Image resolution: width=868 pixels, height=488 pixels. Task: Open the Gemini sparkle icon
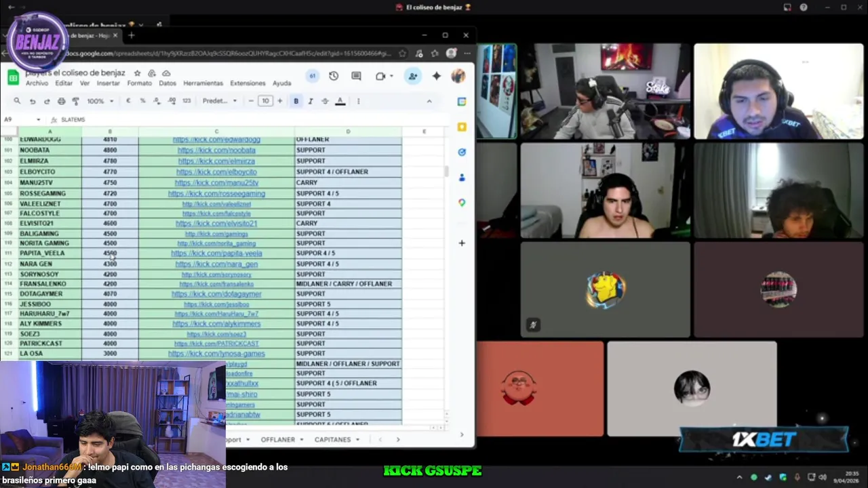click(x=436, y=76)
